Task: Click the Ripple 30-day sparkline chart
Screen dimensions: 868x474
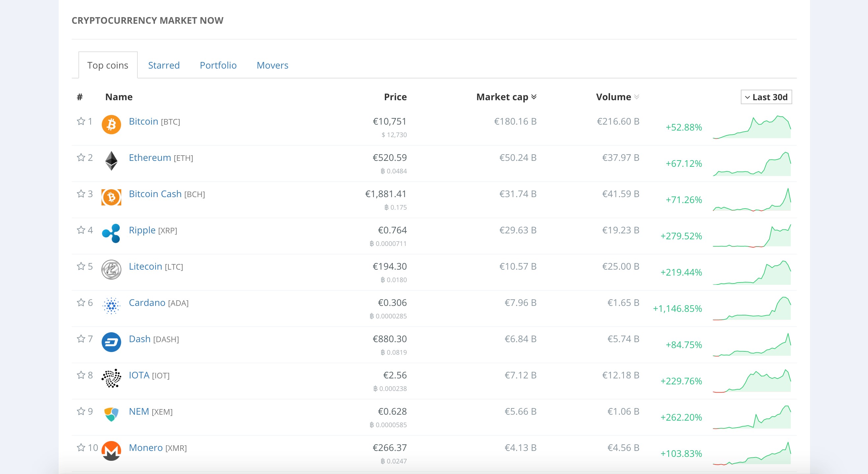Action: 752,236
